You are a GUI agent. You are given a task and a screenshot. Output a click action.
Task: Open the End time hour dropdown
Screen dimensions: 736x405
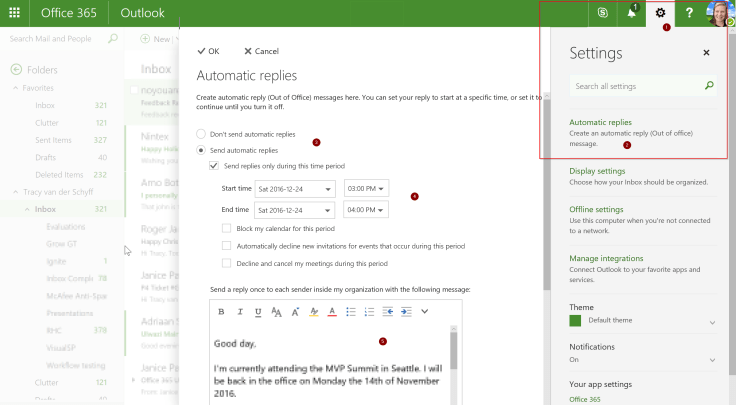(x=365, y=210)
